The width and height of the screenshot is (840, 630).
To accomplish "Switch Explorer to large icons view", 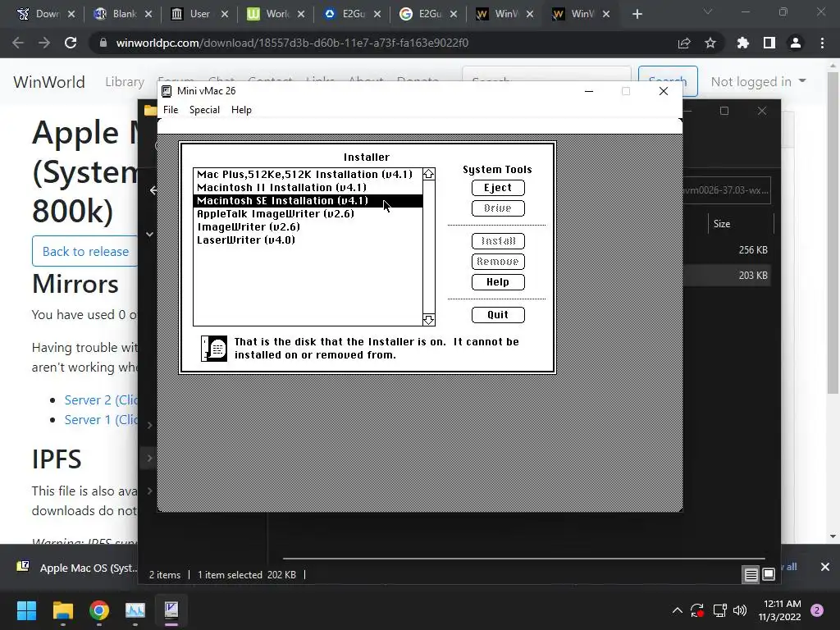I will tap(768, 575).
